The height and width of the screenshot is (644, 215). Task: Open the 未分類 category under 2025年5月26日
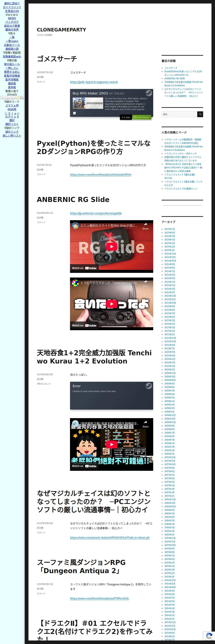[40, 528]
